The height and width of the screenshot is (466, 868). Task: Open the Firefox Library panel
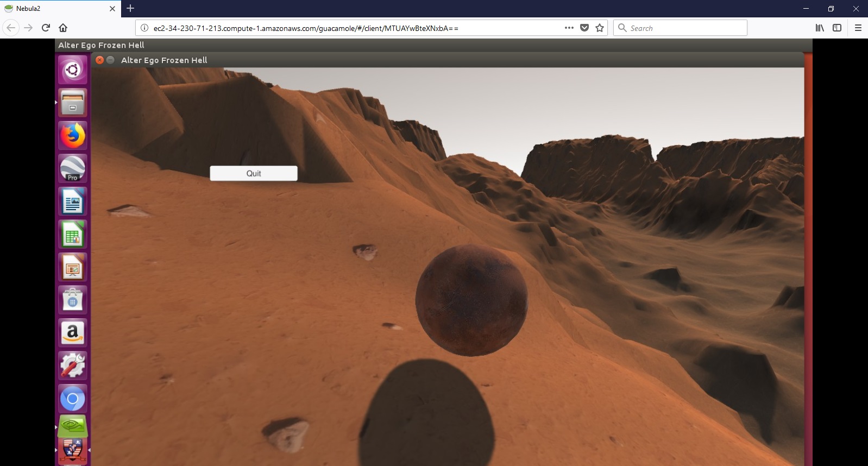coord(820,28)
